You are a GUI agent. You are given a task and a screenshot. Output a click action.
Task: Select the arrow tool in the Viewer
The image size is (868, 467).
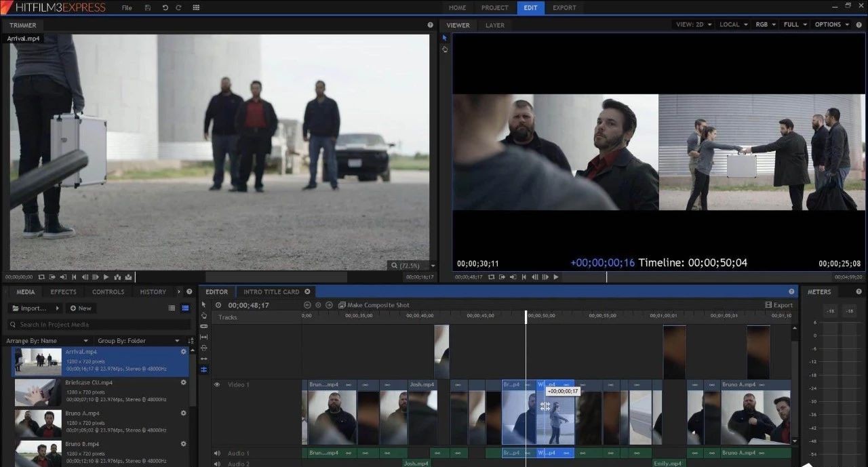pos(445,38)
